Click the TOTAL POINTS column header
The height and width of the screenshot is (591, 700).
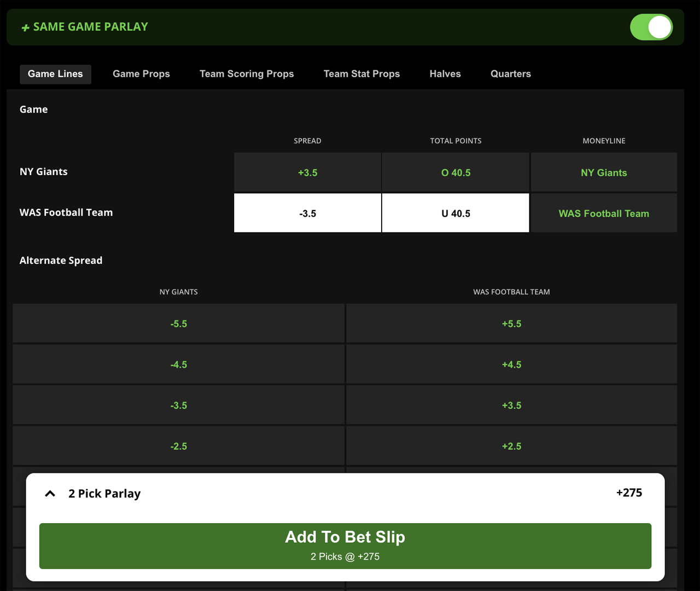456,141
